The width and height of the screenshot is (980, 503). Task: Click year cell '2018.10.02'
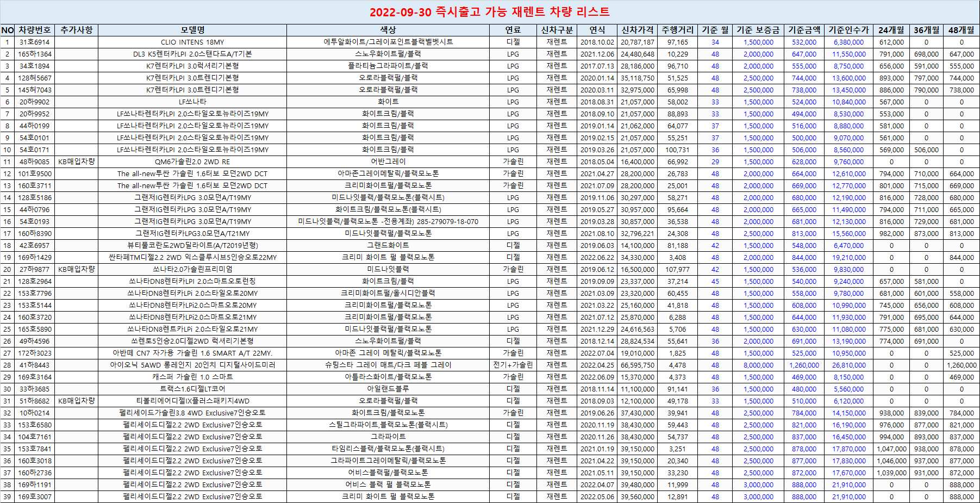coord(597,42)
